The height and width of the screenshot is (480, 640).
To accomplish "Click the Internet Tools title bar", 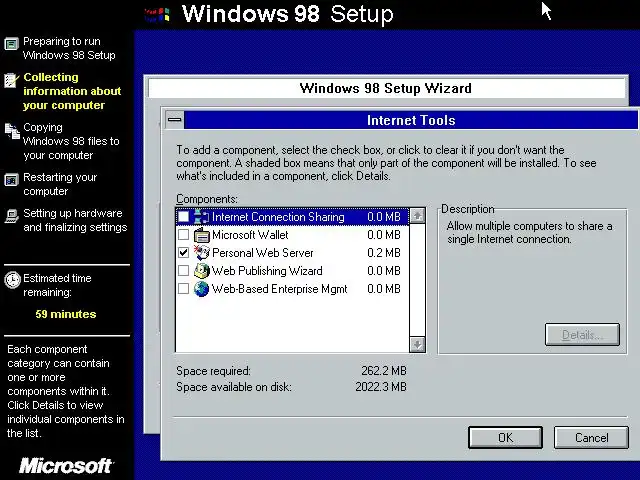I will [411, 120].
